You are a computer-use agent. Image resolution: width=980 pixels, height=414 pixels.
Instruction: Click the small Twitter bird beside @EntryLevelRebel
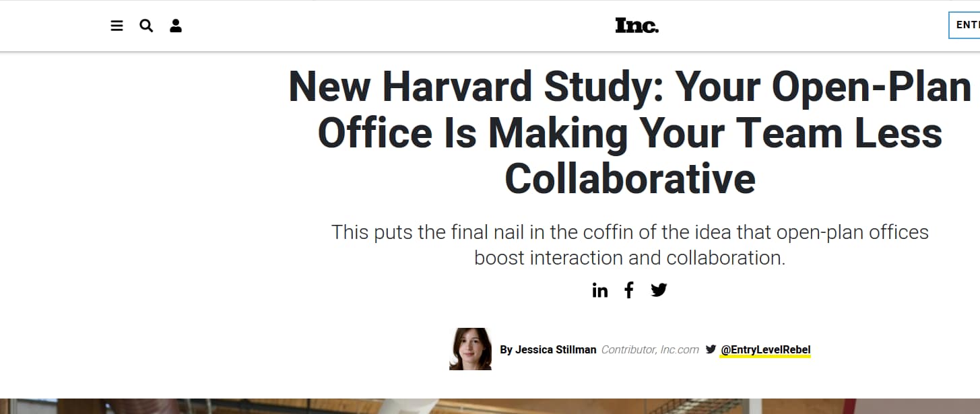tap(711, 349)
